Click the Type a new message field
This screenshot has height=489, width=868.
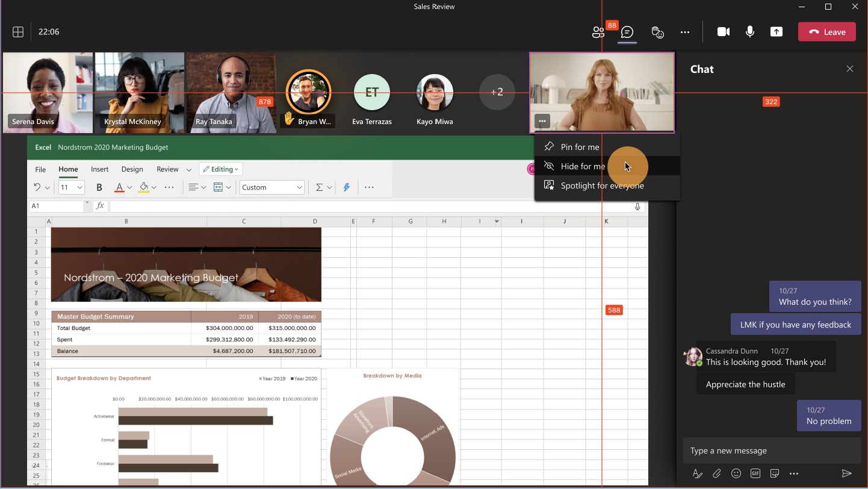(770, 450)
